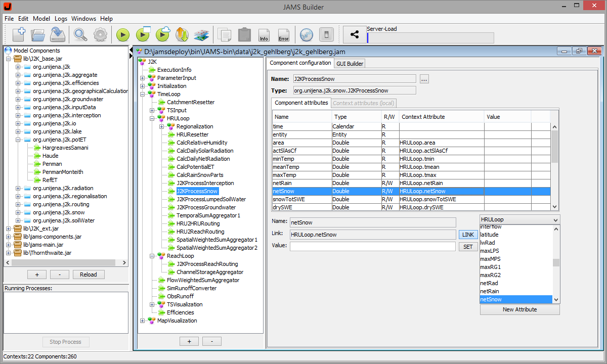The width and height of the screenshot is (607, 364).
Task: Open the Help menu
Action: (106, 19)
